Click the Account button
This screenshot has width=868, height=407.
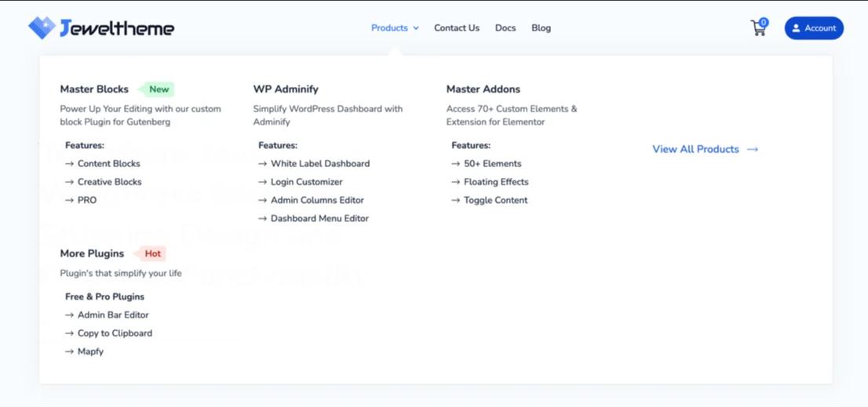[814, 28]
